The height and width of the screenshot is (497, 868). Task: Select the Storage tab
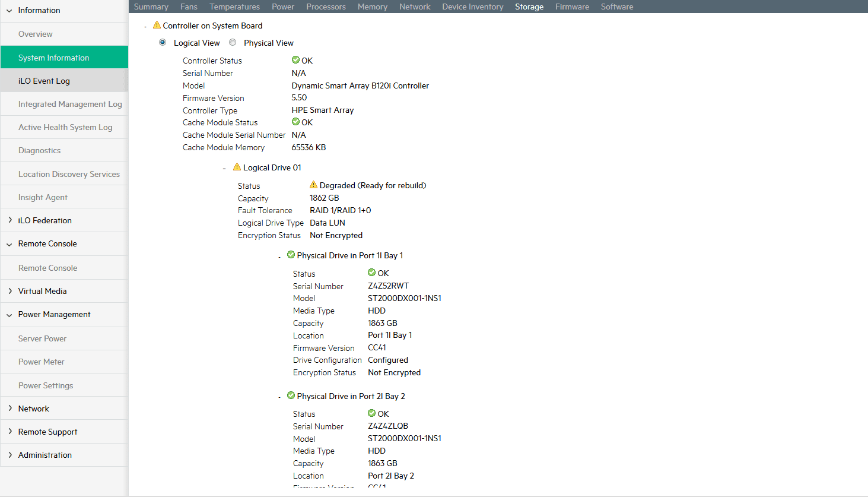[x=529, y=7]
